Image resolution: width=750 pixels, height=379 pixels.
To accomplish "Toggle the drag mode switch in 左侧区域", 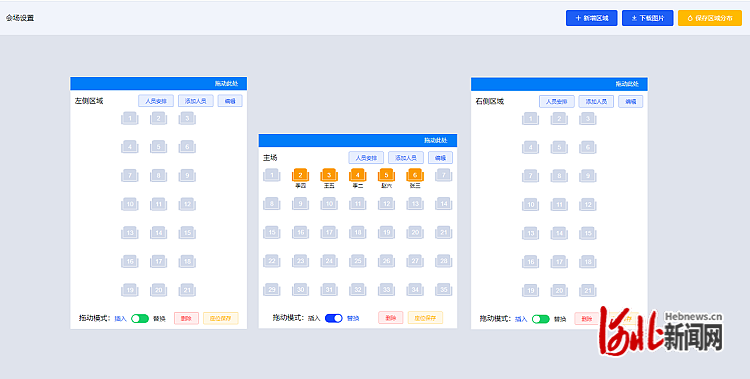I will coord(140,319).
